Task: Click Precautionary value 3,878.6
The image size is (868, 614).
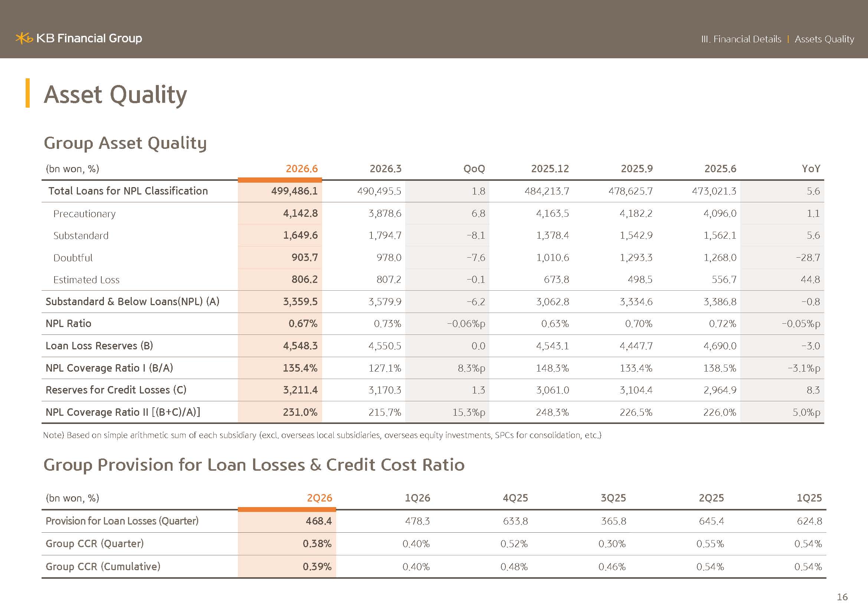Action: click(385, 213)
